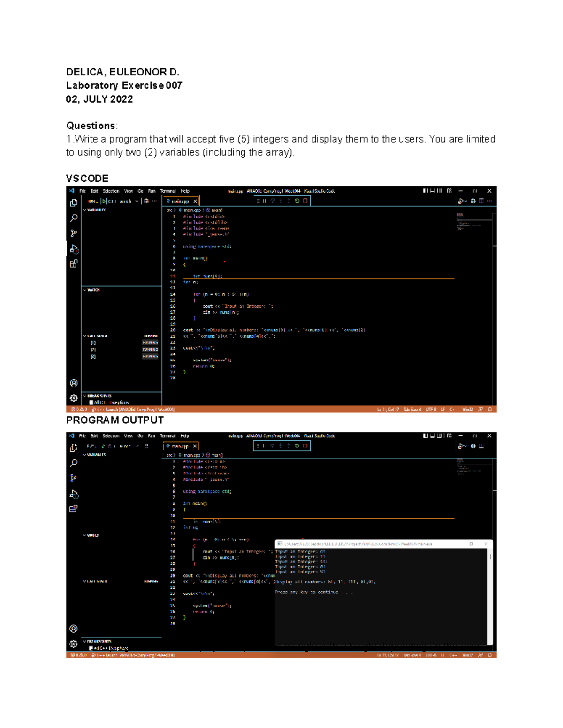Image resolution: width=563 pixels, height=728 pixels.
Task: Click Tab Size 4 in top VS Code status bar
Action: [x=412, y=409]
